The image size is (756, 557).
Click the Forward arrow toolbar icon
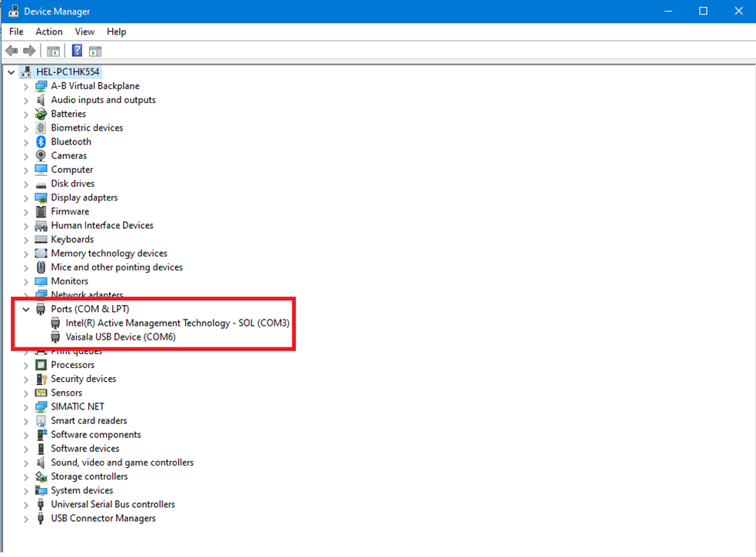pos(29,51)
